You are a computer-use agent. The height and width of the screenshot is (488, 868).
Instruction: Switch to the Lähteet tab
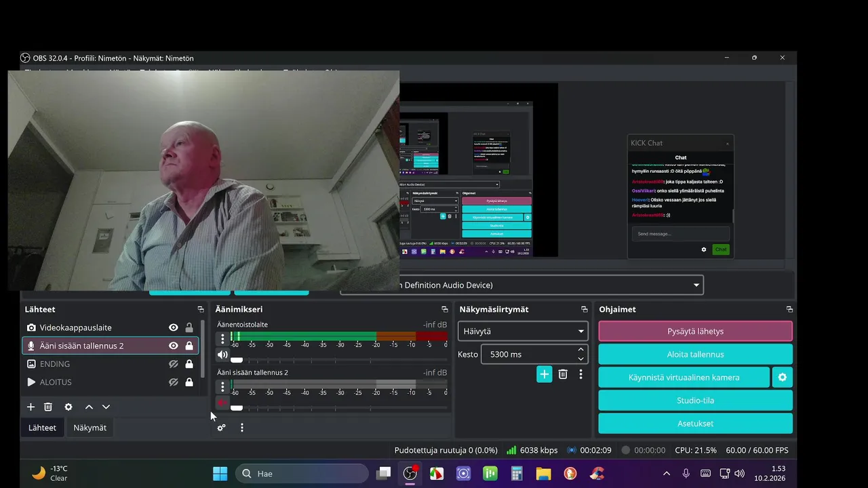(42, 428)
